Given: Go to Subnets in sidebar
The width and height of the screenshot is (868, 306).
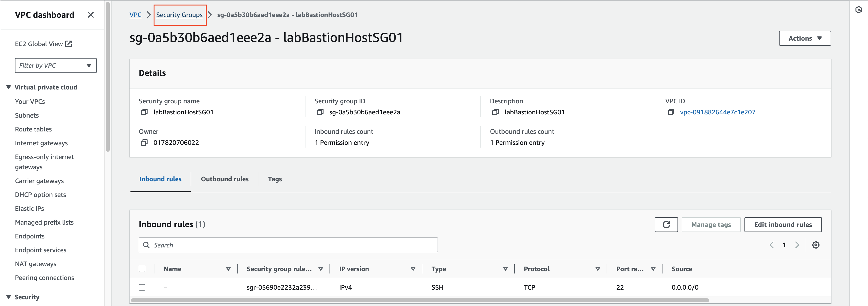Looking at the screenshot, I should (x=27, y=115).
